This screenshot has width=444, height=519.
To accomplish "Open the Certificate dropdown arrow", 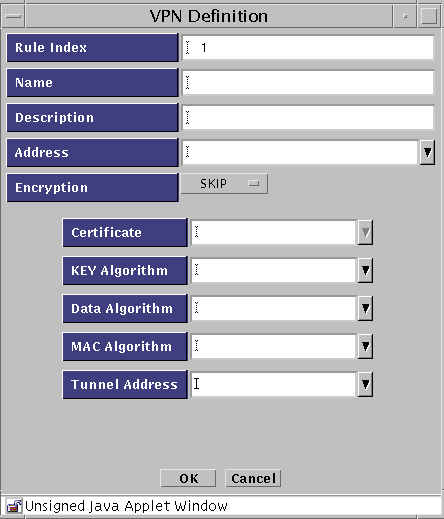I will (x=365, y=232).
